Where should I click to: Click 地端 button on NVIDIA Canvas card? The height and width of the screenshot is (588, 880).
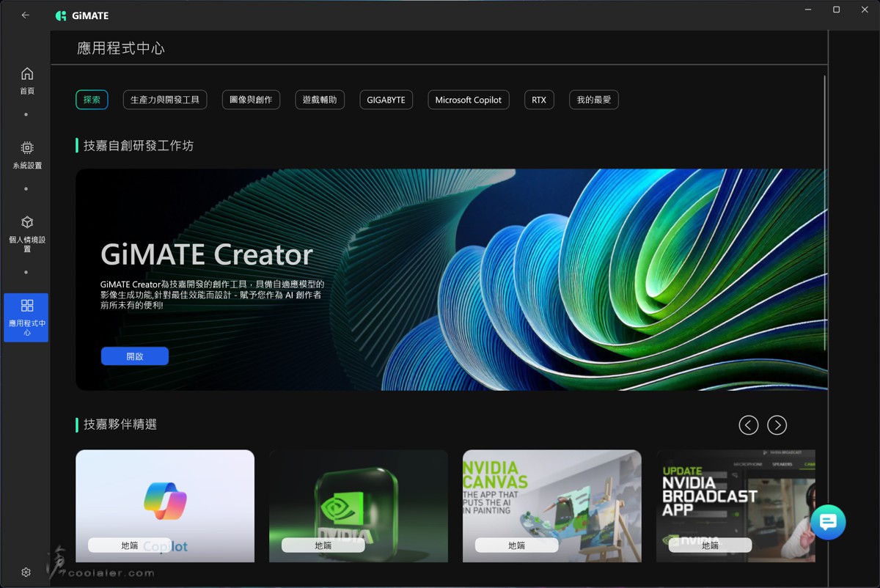coord(517,545)
